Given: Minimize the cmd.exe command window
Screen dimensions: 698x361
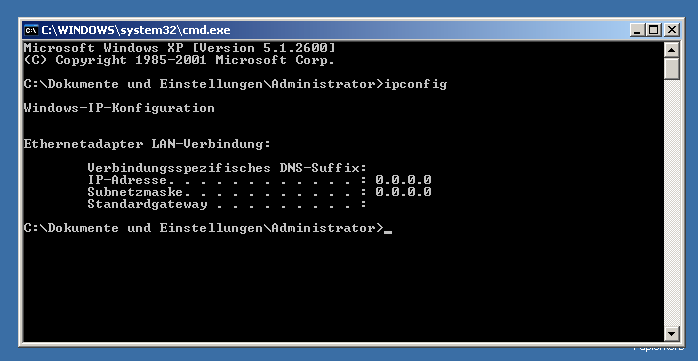Looking at the screenshot, I should click(x=637, y=30).
